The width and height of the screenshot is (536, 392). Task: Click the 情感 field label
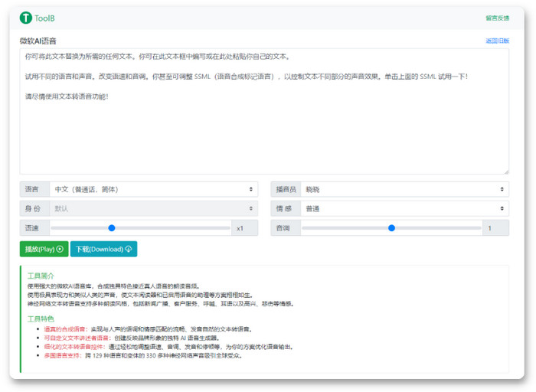[284, 208]
